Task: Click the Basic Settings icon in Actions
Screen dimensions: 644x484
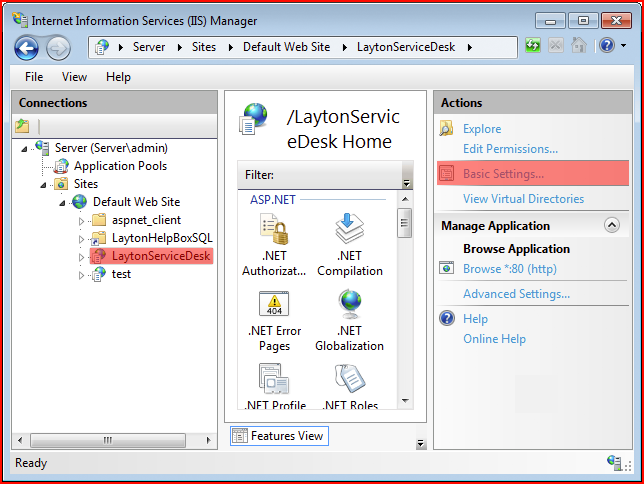Action: pyautogui.click(x=446, y=173)
